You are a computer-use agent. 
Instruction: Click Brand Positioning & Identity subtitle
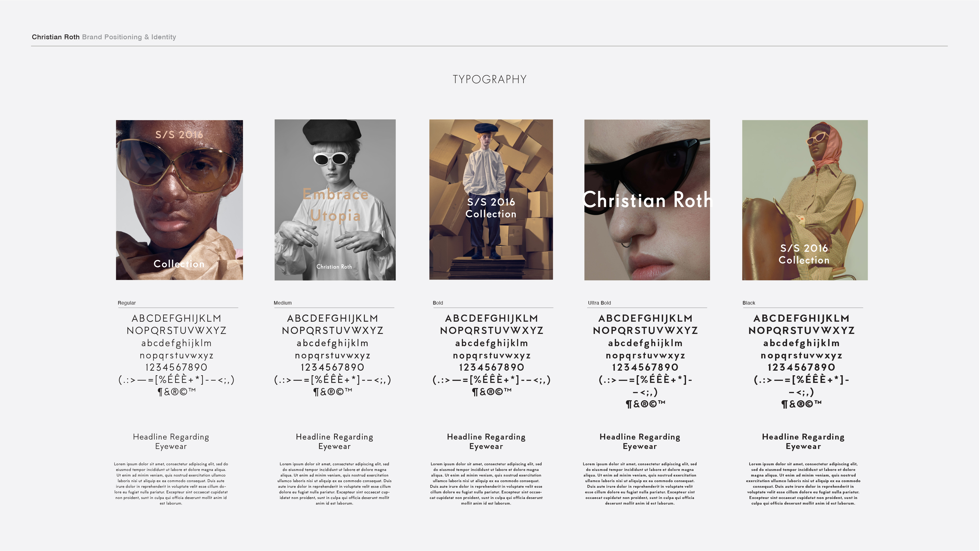click(129, 37)
